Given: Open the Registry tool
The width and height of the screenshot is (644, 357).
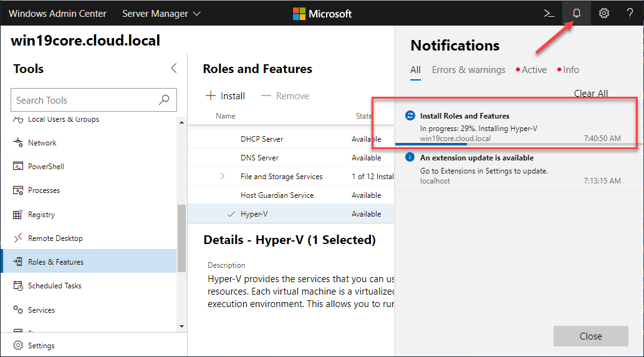Looking at the screenshot, I should (x=41, y=214).
